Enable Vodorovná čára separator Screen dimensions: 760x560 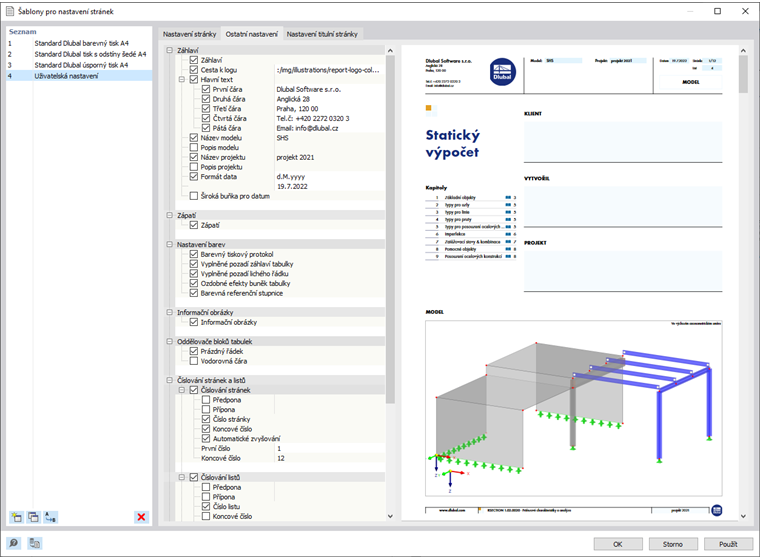[194, 361]
